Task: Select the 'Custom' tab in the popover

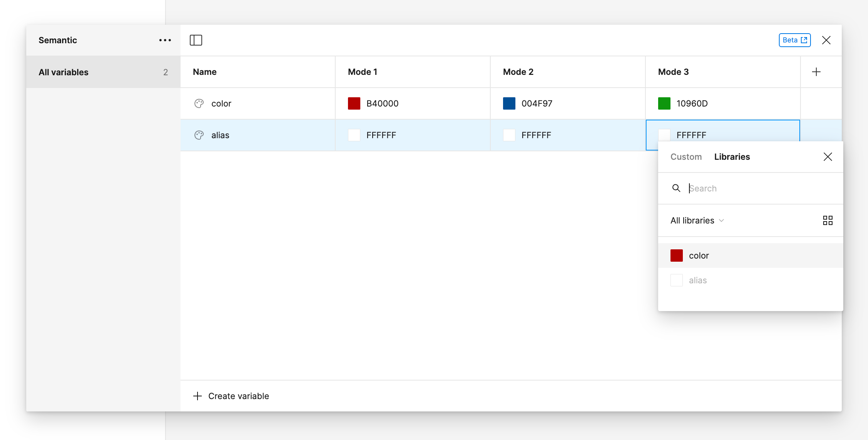Action: pyautogui.click(x=686, y=157)
